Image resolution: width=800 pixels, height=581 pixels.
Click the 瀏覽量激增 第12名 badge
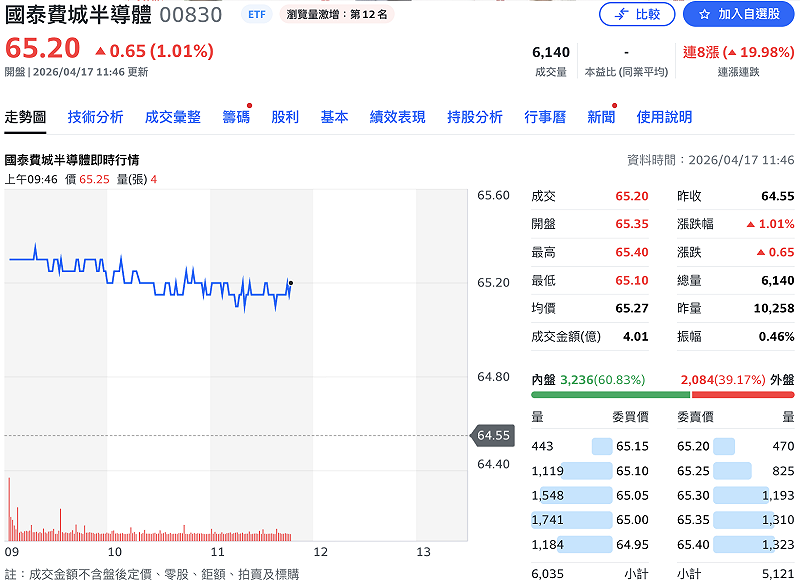(336, 14)
